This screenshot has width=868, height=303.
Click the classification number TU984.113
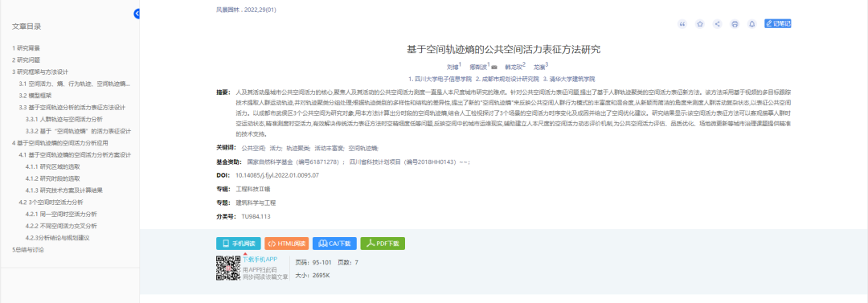click(256, 216)
